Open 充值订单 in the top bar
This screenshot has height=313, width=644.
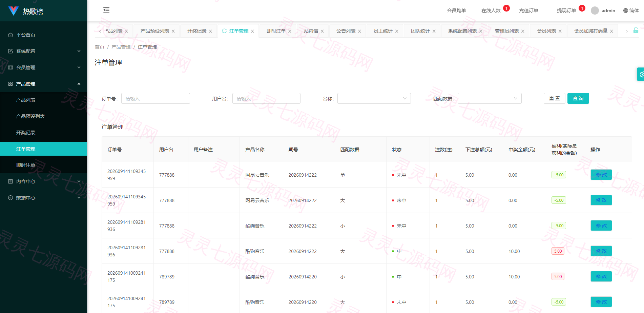click(x=528, y=11)
